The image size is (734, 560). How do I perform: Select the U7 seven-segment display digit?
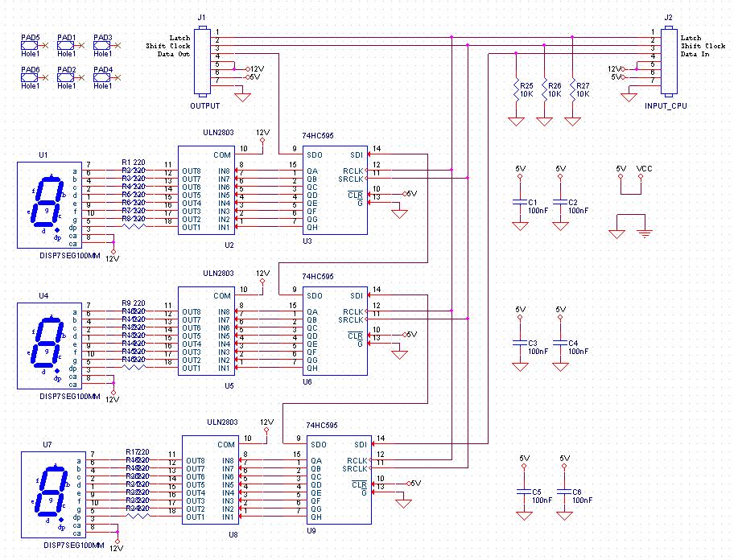(x=50, y=492)
